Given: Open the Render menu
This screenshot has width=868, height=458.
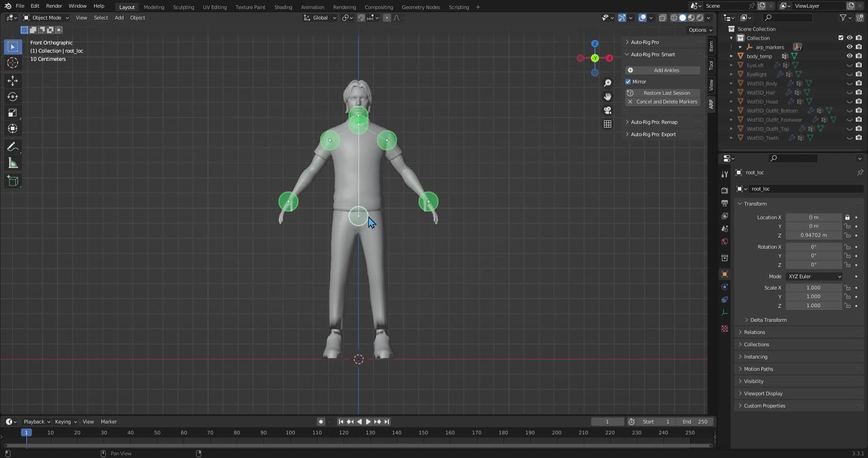Looking at the screenshot, I should click(x=54, y=6).
